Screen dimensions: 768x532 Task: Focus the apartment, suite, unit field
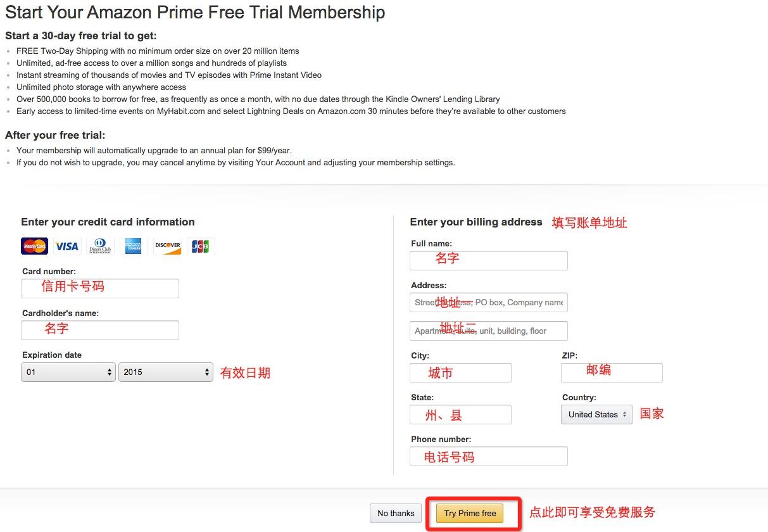tap(489, 331)
